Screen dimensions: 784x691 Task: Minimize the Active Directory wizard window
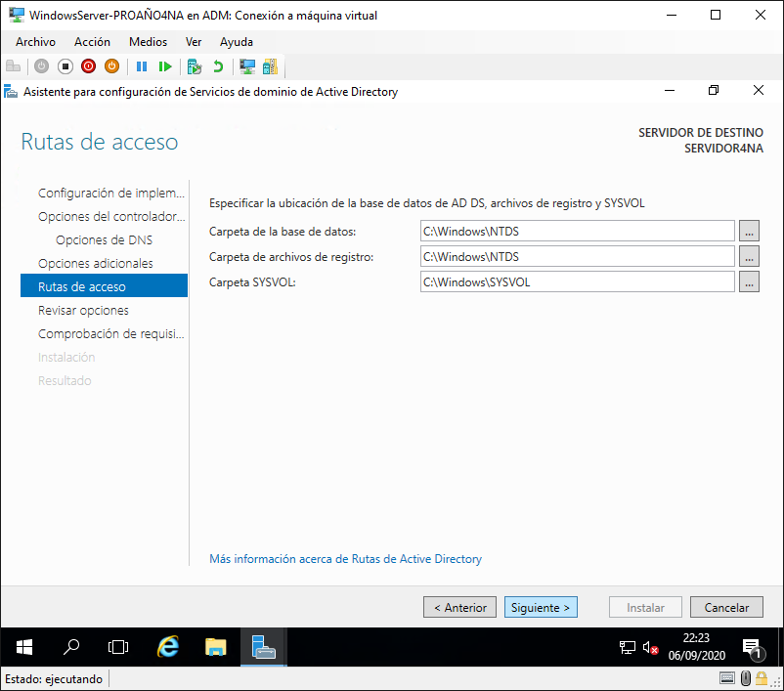(670, 91)
